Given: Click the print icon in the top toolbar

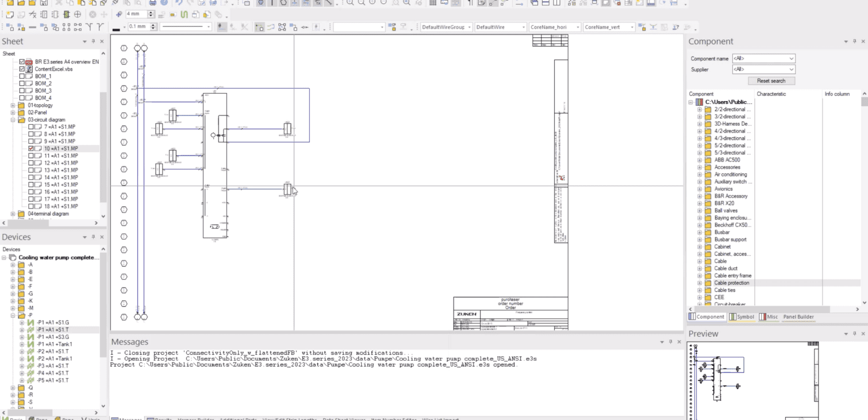Looking at the screenshot, I should (x=152, y=3).
